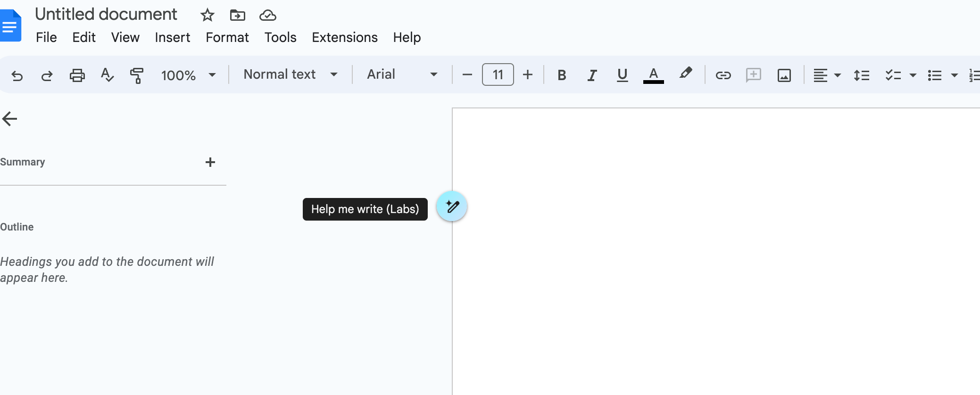The width and height of the screenshot is (980, 395).
Task: Click the font size field showing 11
Action: (498, 74)
